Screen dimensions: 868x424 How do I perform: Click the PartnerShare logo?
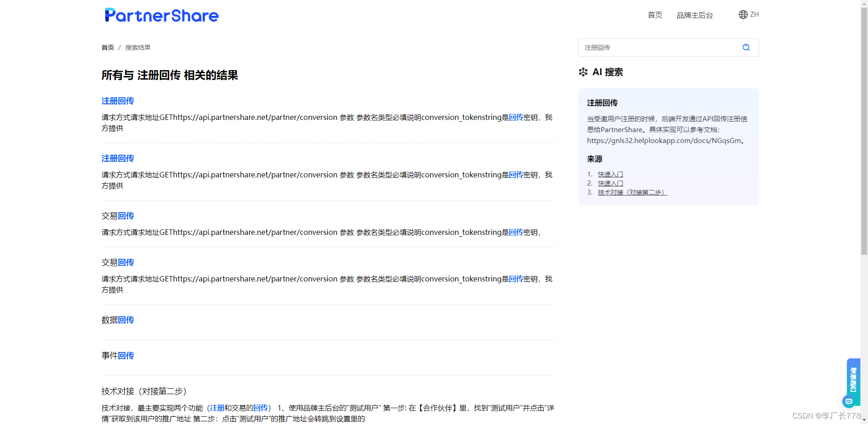[161, 15]
